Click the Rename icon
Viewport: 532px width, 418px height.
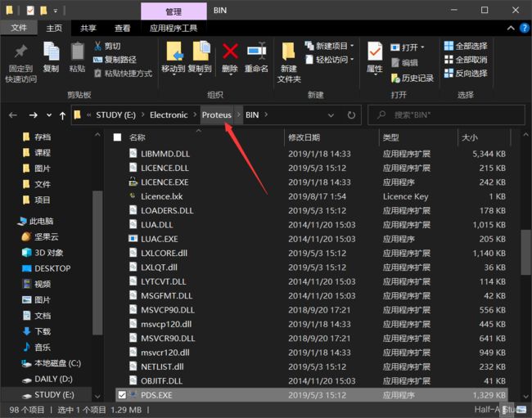(x=256, y=52)
